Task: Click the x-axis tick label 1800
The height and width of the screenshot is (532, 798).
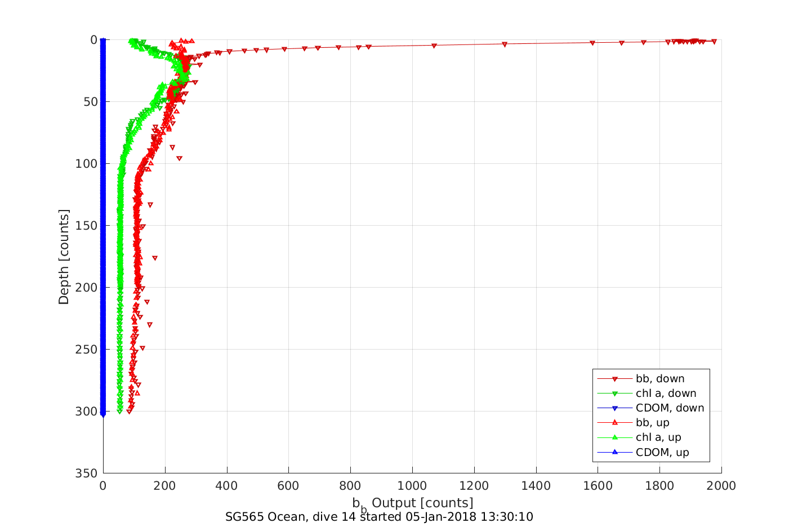Action: [x=659, y=486]
